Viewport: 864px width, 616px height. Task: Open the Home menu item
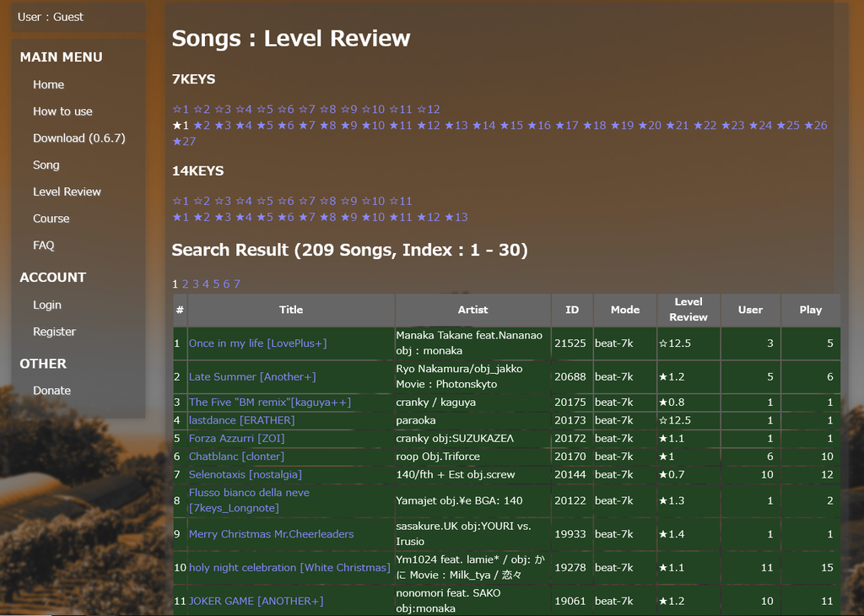tap(48, 84)
